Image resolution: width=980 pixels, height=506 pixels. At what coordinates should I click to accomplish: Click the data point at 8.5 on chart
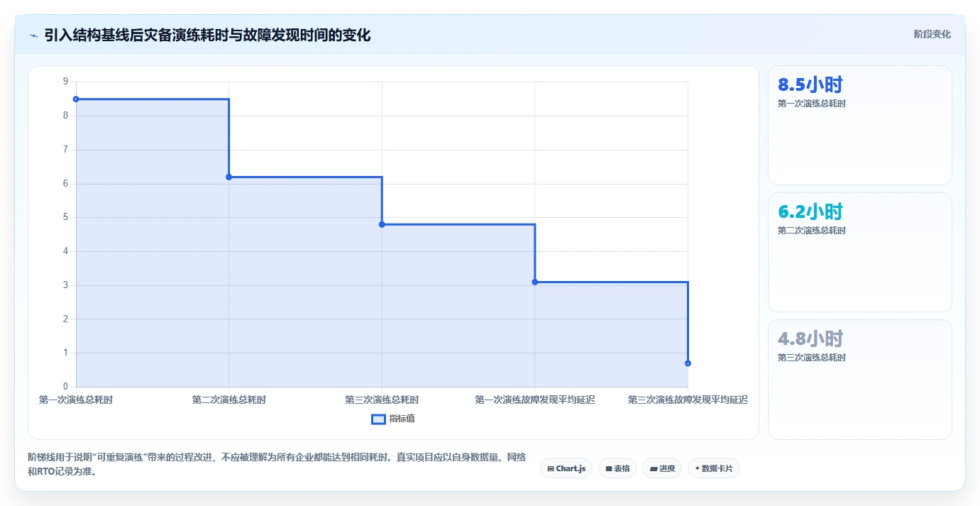[76, 99]
